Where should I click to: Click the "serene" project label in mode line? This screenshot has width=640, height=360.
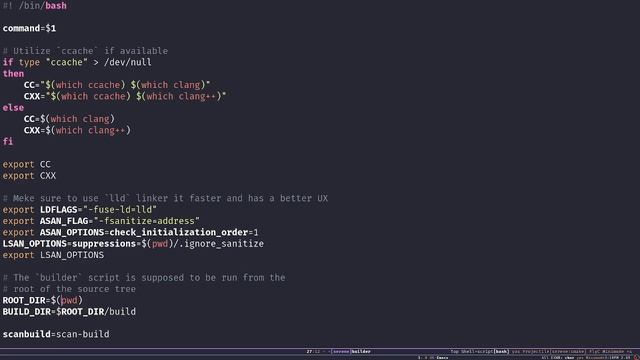click(341, 351)
